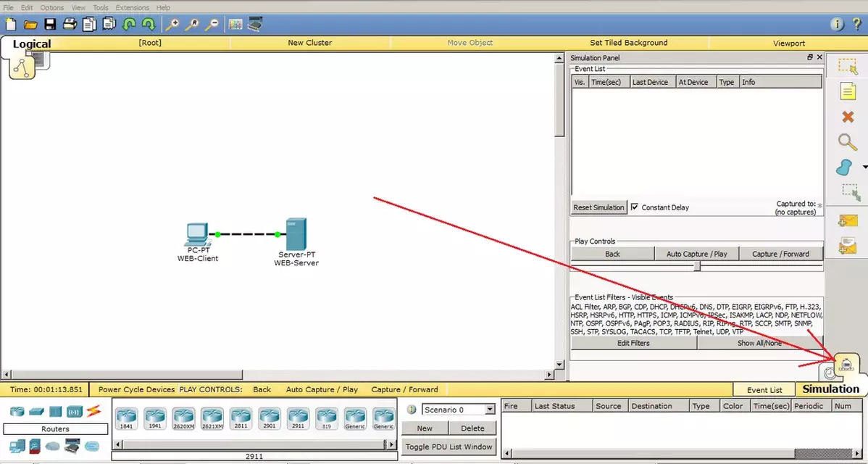Click Reset Simulation button
Viewport: 868px width, 464px height.
pyautogui.click(x=598, y=207)
